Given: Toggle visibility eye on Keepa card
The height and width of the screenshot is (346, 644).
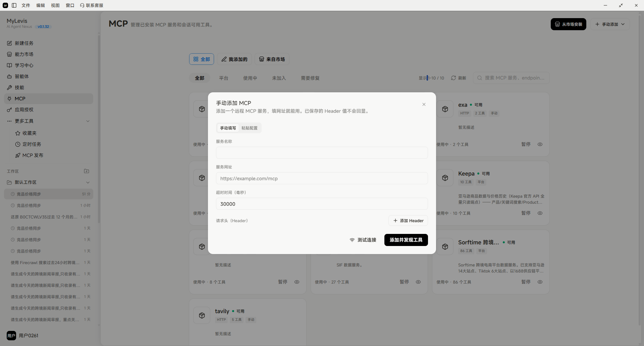Looking at the screenshot, I should 540,213.
